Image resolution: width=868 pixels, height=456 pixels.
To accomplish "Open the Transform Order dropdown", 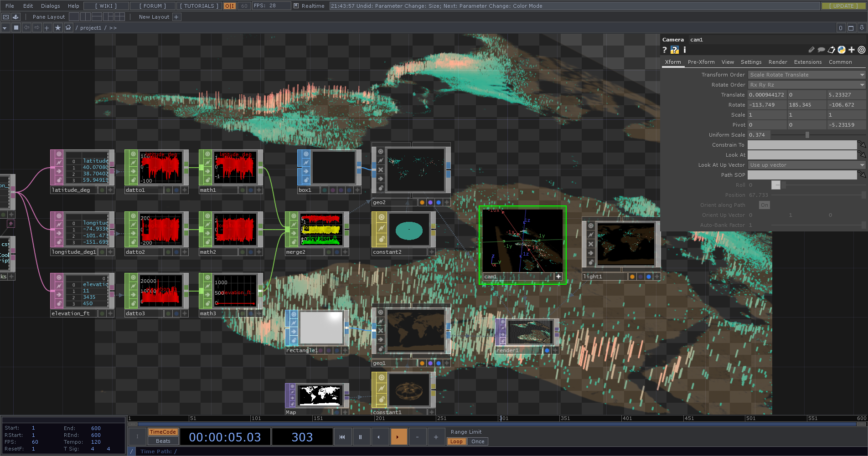I will coord(806,75).
